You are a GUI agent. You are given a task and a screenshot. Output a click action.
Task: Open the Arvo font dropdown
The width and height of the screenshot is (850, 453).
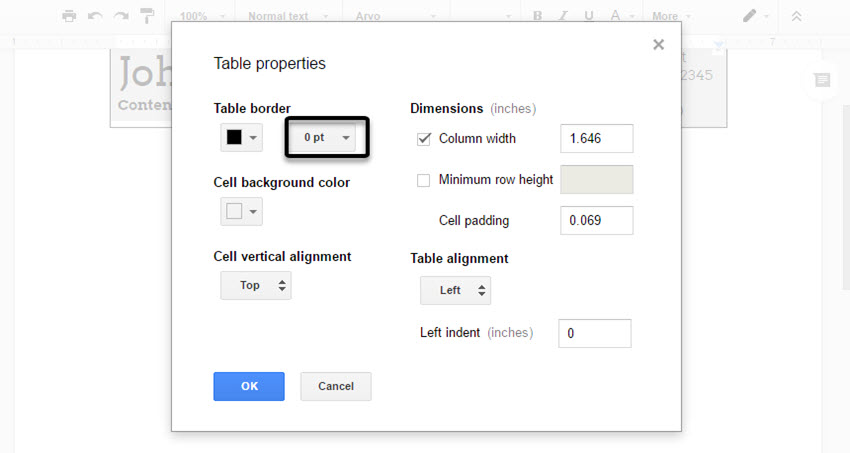[x=396, y=16]
